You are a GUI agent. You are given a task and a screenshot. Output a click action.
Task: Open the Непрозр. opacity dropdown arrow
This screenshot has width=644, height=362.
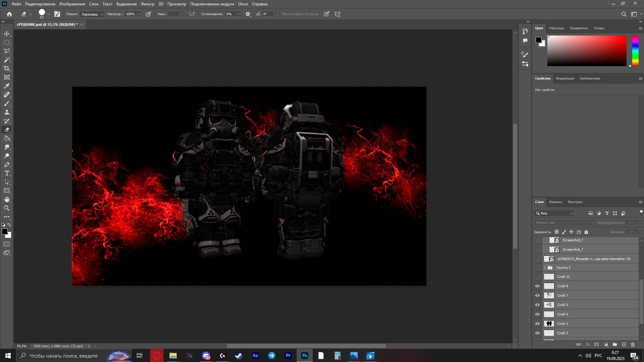pyautogui.click(x=139, y=14)
